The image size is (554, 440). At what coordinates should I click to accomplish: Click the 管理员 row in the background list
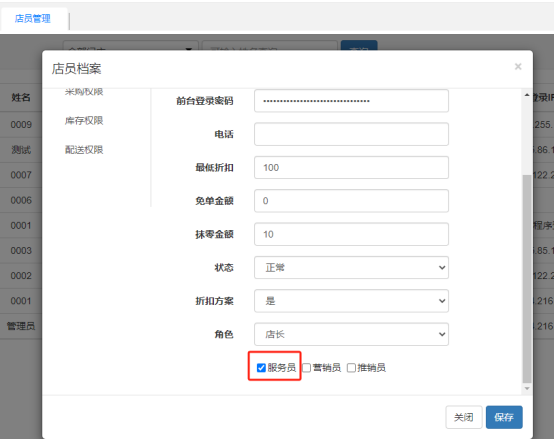coord(21,326)
